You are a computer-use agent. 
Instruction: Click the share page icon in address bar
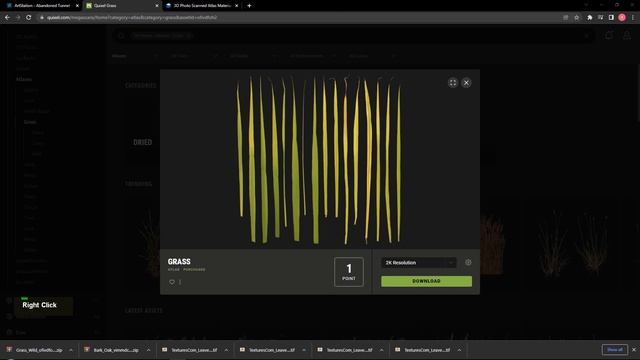[565, 18]
